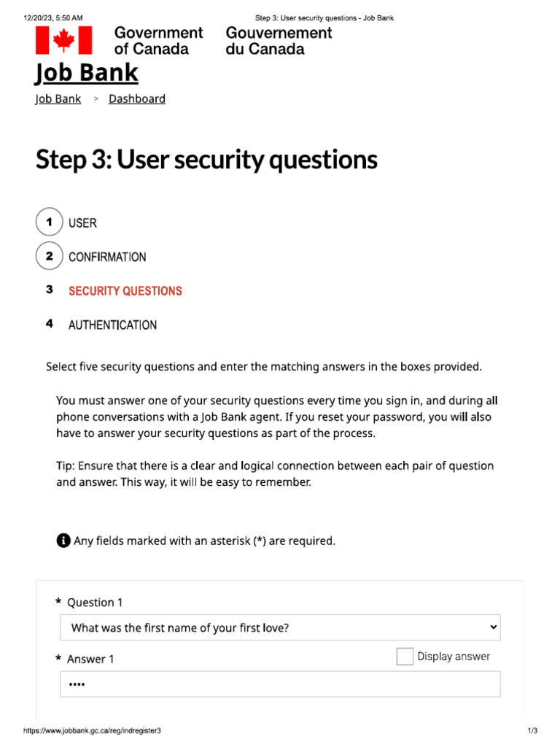560x747 pixels.
Task: Select the AUTHENTICATION step label
Action: [112, 325]
